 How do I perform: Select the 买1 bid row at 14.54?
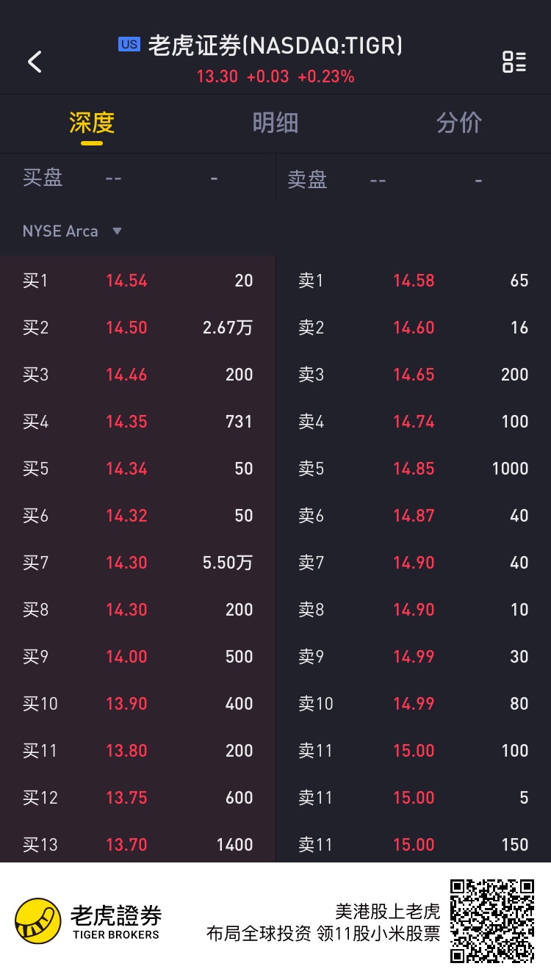[x=137, y=281]
